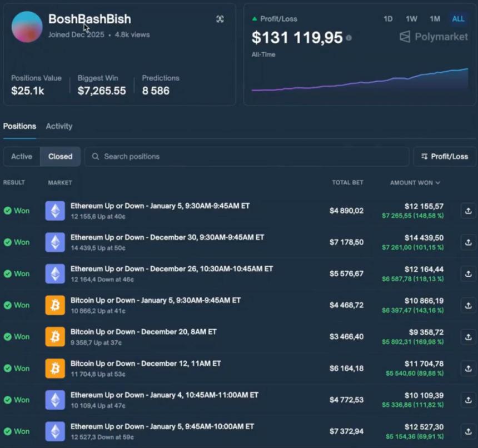Share the Bitcoin December 20 position

(x=468, y=337)
